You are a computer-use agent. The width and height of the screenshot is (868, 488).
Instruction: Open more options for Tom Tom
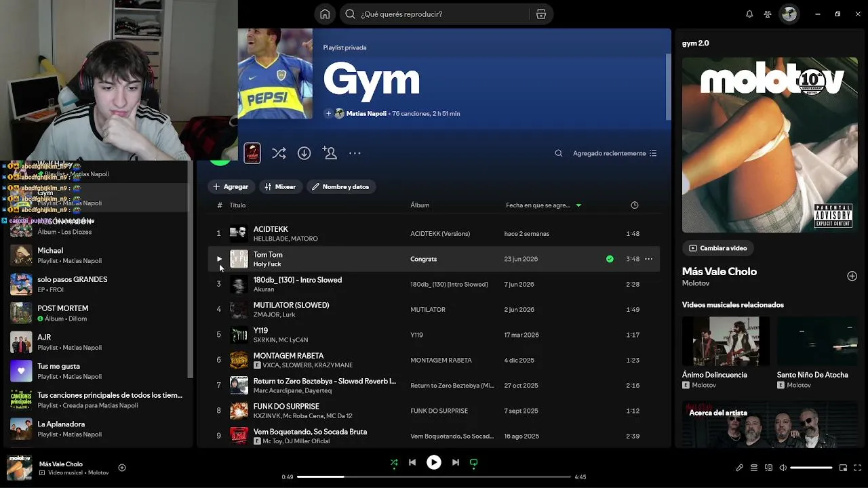click(648, 259)
